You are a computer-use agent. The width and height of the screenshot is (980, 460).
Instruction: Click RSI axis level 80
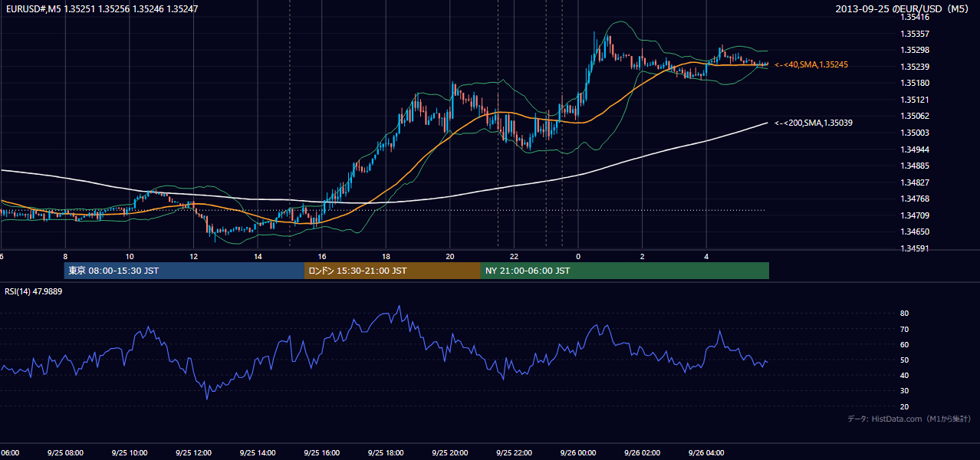[904, 314]
